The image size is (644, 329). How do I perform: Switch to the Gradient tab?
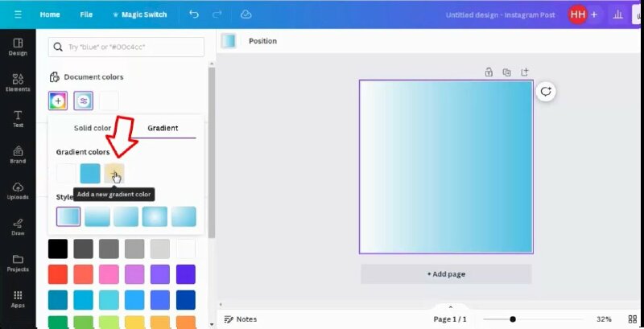point(163,128)
